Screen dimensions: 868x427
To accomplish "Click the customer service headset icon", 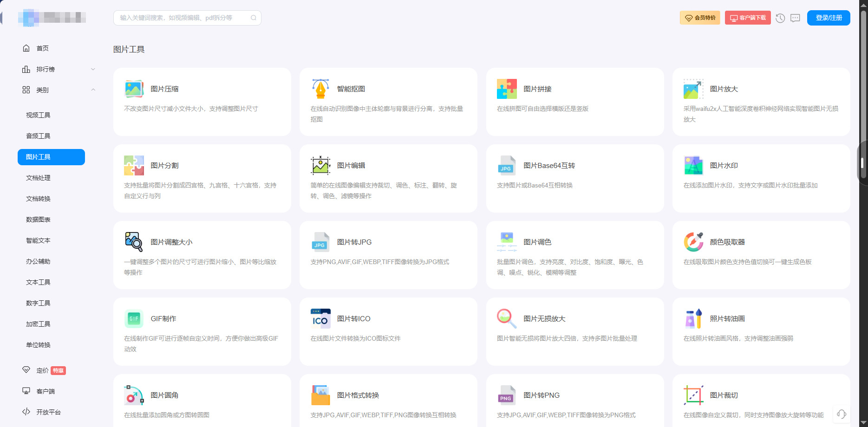I will coord(842,414).
